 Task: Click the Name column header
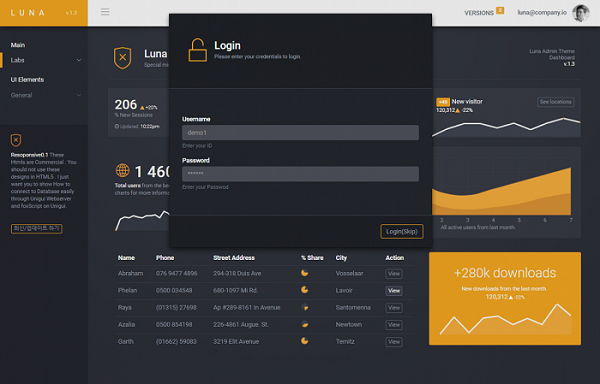click(x=126, y=258)
